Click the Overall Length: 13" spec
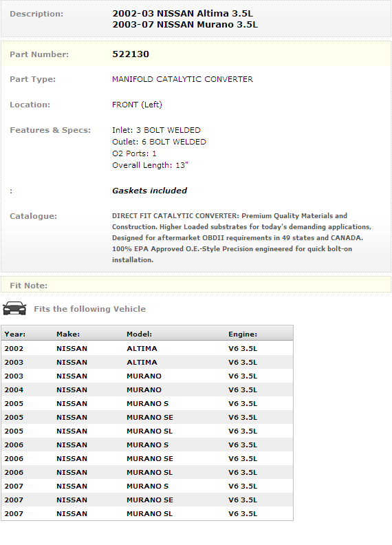The width and height of the screenshot is (392, 545). coord(150,165)
